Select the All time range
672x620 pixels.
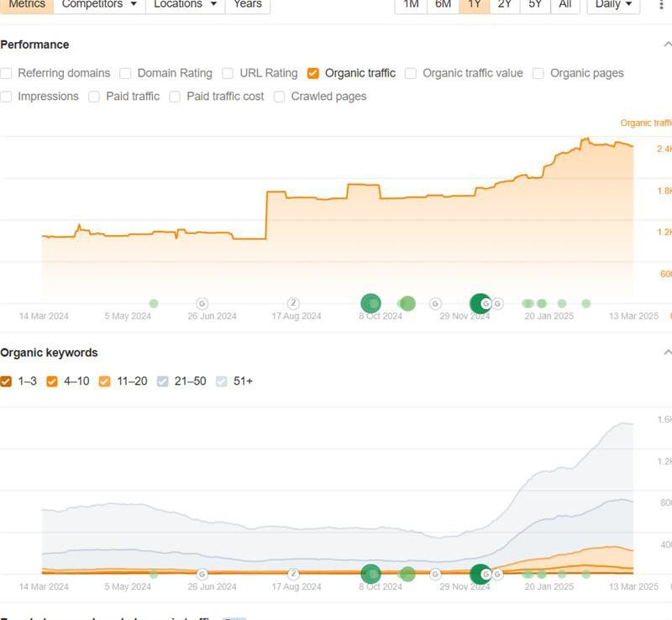tap(564, 4)
